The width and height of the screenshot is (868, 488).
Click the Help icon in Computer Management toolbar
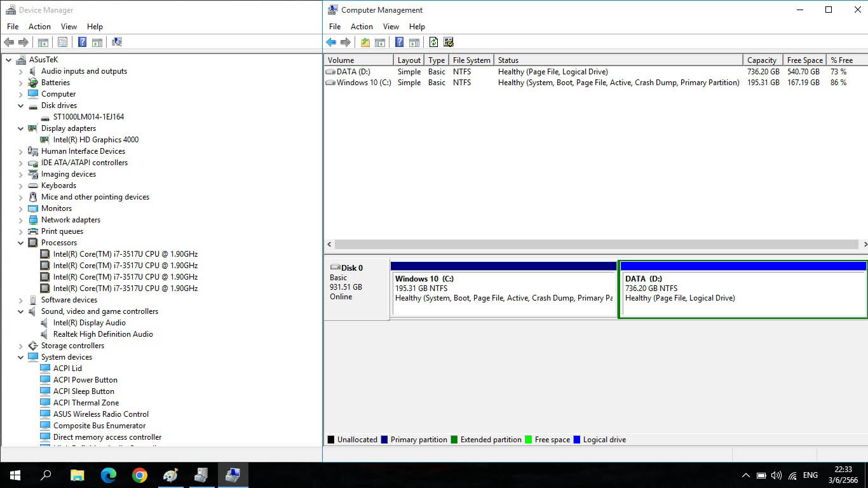coord(399,43)
